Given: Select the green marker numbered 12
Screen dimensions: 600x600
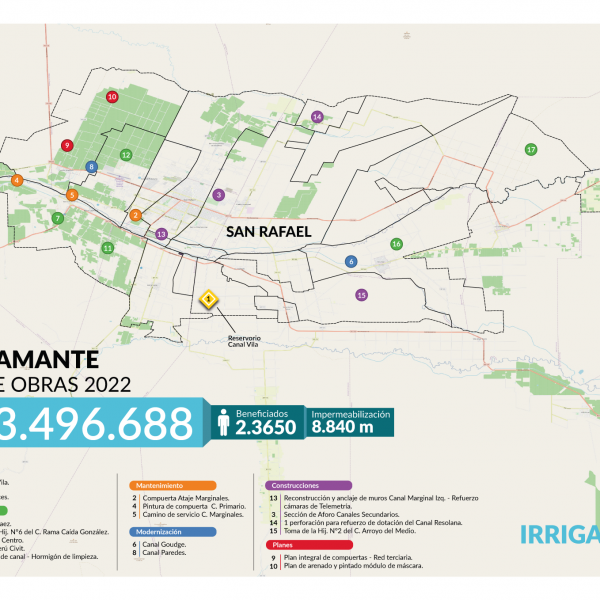Looking at the screenshot, I should pos(126,155).
